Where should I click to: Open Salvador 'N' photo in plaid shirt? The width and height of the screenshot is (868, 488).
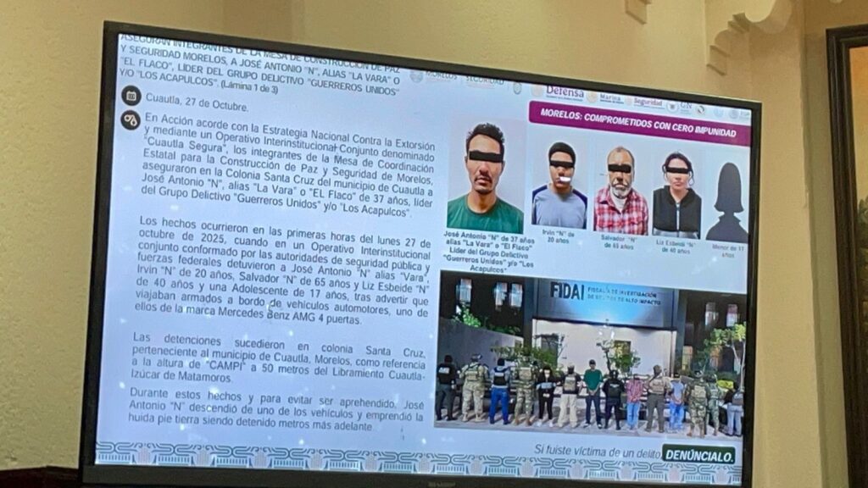620,191
